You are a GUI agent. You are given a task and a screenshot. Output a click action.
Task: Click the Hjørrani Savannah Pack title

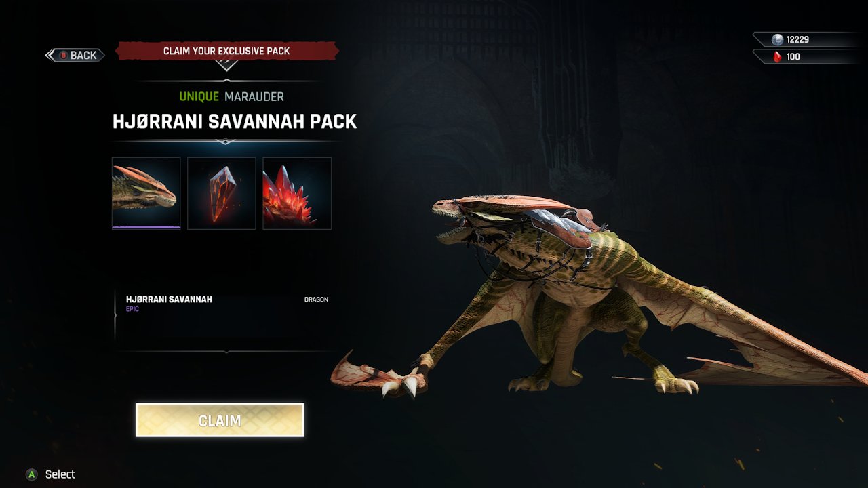[x=235, y=121]
